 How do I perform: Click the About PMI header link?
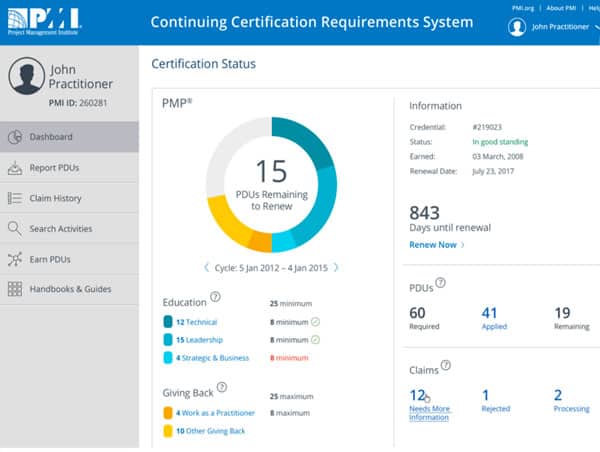[x=561, y=8]
